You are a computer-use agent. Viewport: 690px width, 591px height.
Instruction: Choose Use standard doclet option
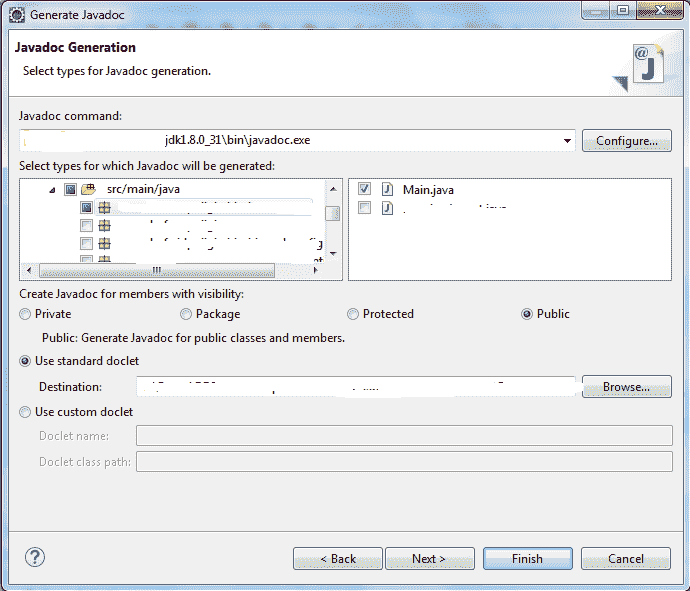click(25, 361)
